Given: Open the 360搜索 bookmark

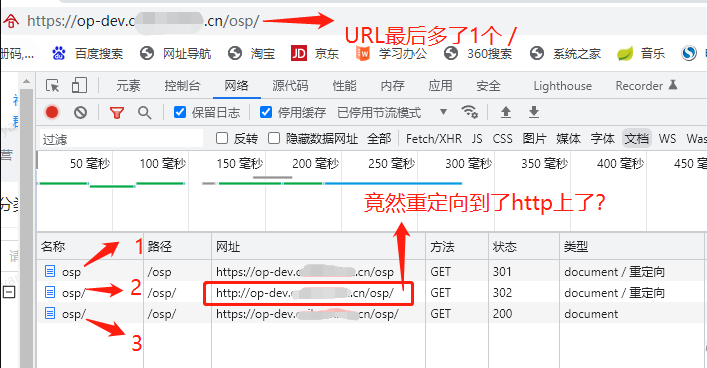Looking at the screenshot, I should coord(478,54).
